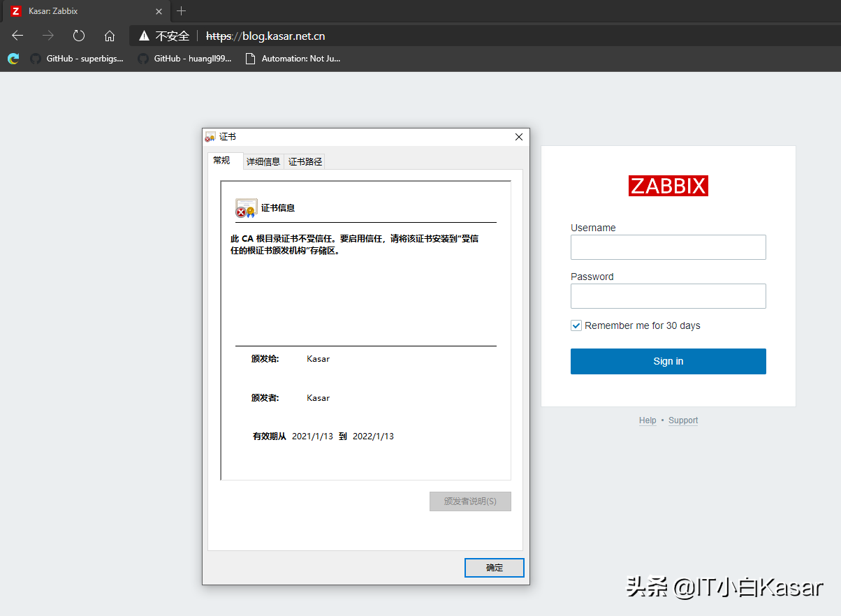Image resolution: width=841 pixels, height=616 pixels.
Task: Click the start date 2021/1/13
Action: pyautogui.click(x=312, y=437)
